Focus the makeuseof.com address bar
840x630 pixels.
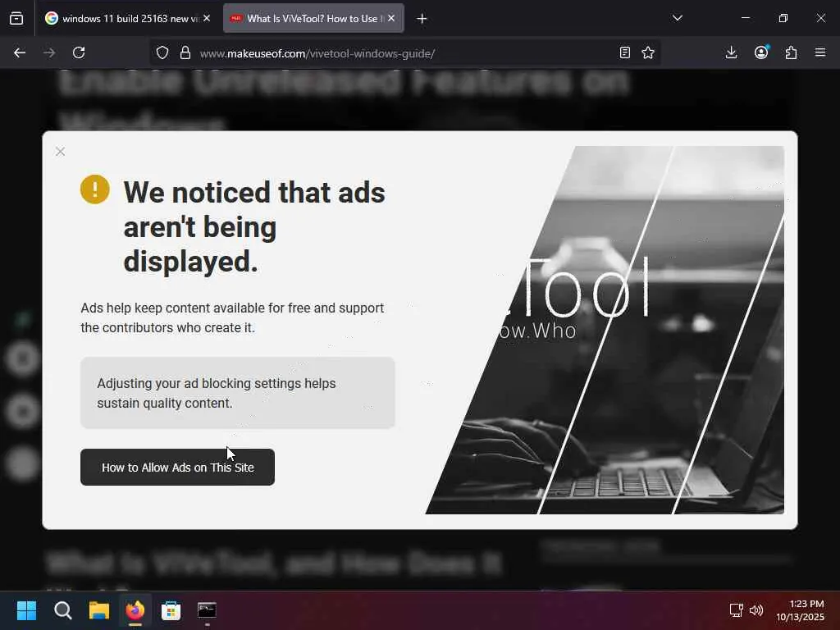(x=404, y=53)
